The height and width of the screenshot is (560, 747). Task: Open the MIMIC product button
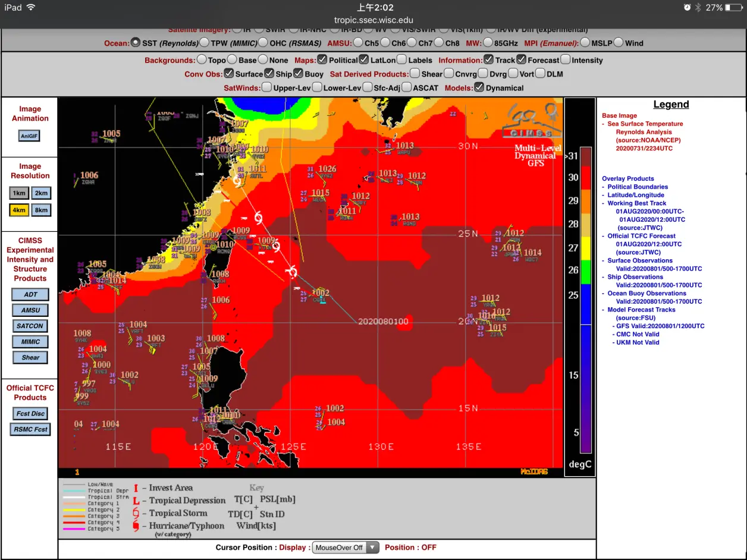[x=30, y=342]
